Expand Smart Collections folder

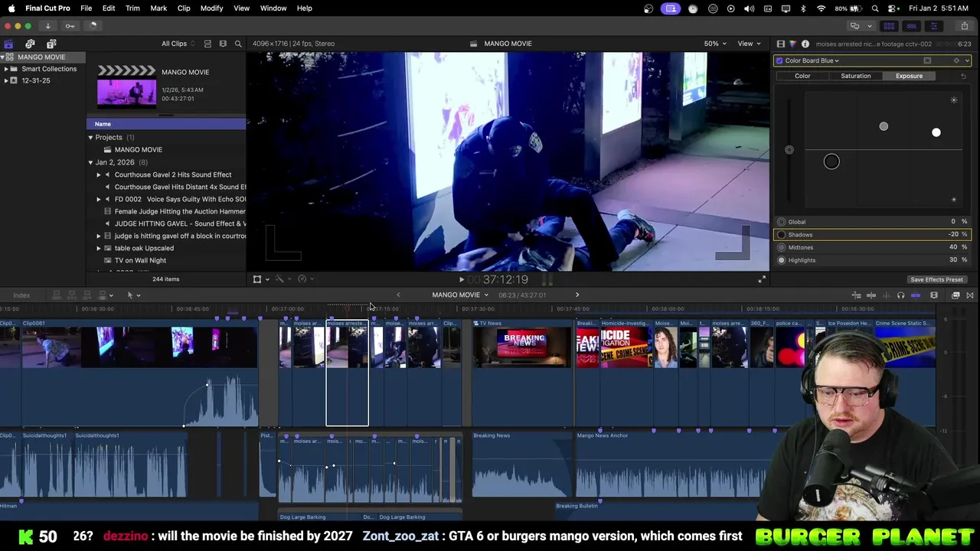(6, 69)
